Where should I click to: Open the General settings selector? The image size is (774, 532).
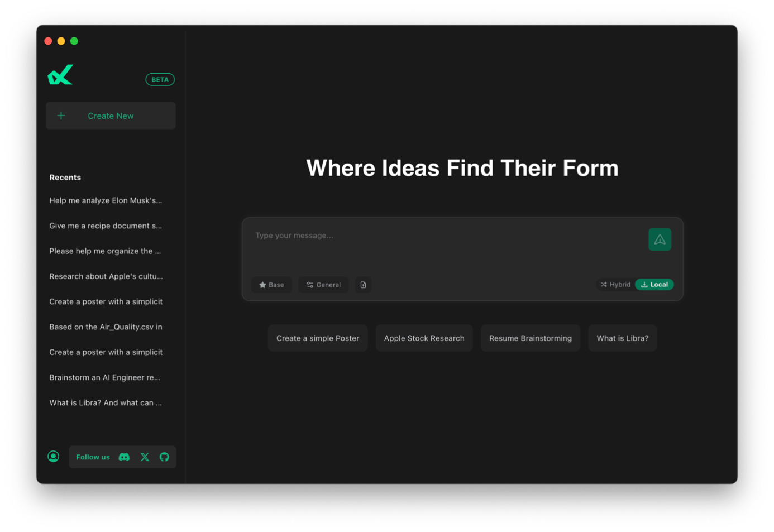coord(323,285)
